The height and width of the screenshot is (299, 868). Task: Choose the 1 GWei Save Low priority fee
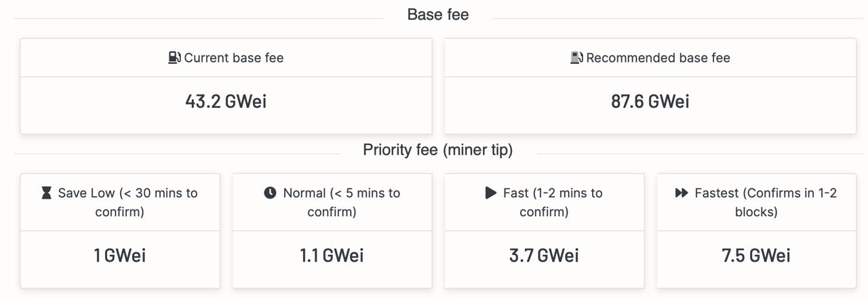pyautogui.click(x=120, y=256)
